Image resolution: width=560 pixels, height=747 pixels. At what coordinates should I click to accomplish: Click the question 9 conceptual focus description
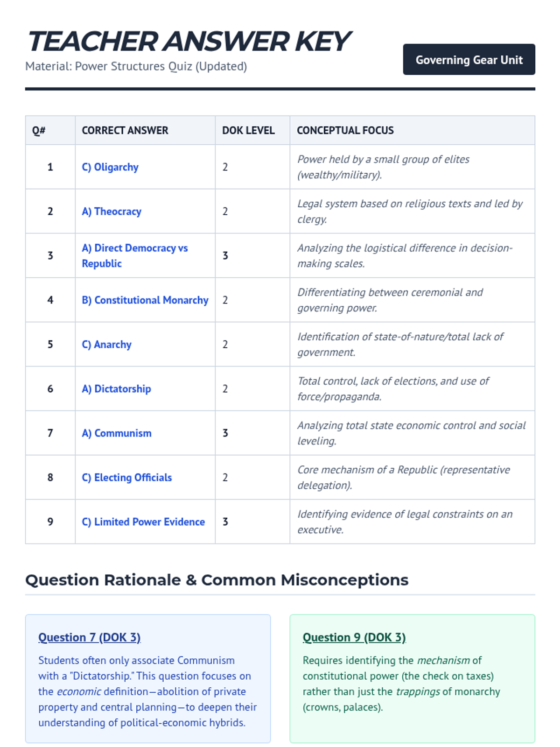(405, 522)
